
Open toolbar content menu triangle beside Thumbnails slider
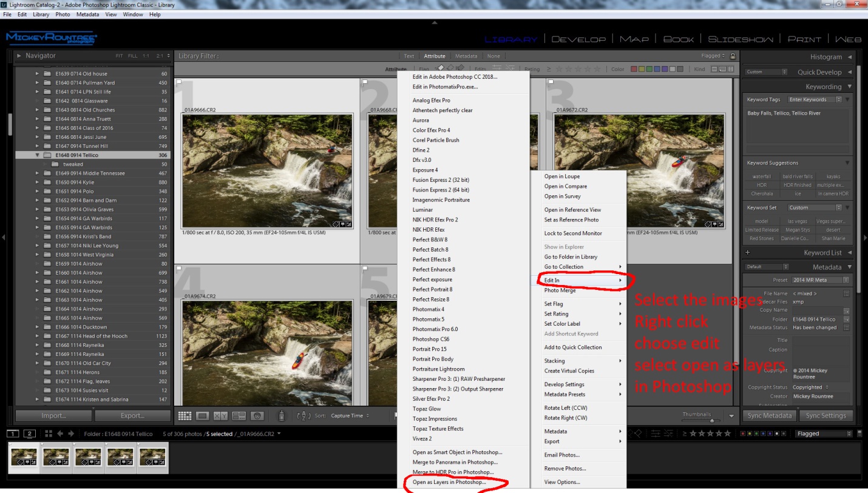tap(731, 416)
